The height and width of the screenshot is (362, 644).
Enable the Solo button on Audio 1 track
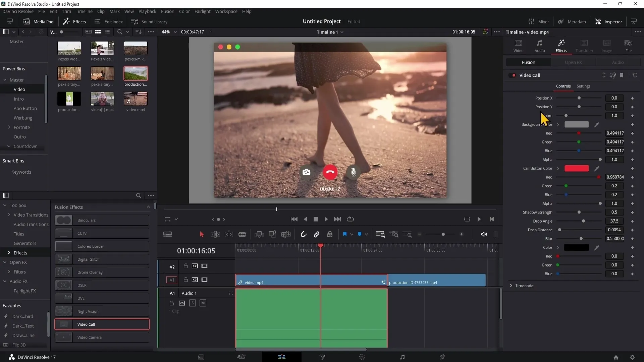[x=192, y=303]
